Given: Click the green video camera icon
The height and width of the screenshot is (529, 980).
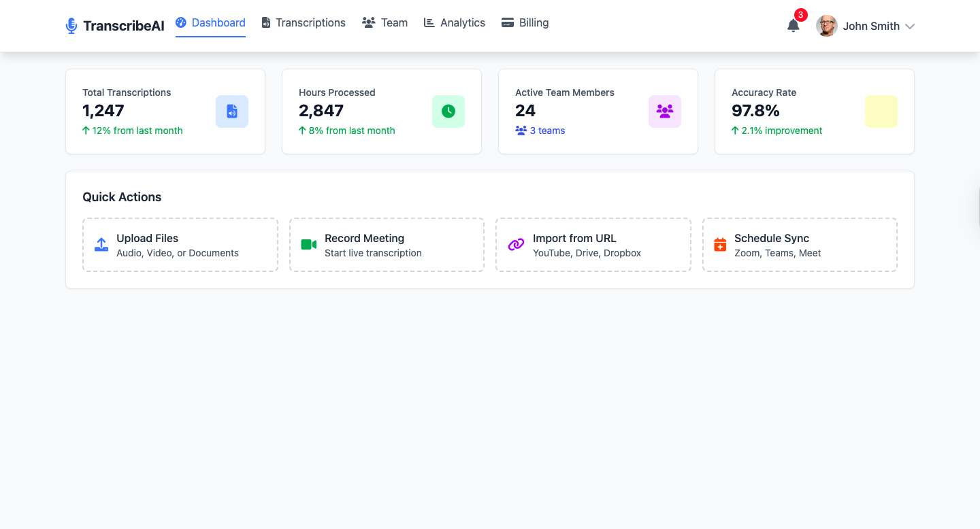Looking at the screenshot, I should [309, 245].
